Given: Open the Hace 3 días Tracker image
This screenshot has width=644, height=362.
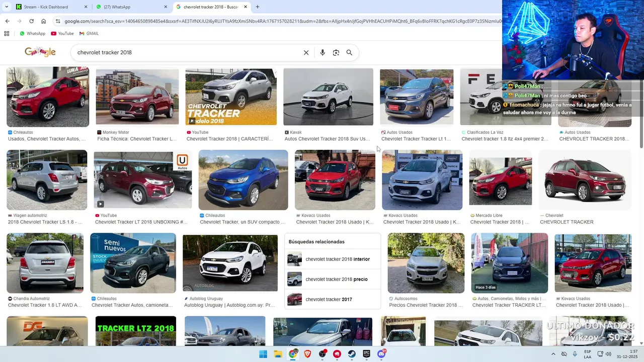Looking at the screenshot, I should point(509,263).
